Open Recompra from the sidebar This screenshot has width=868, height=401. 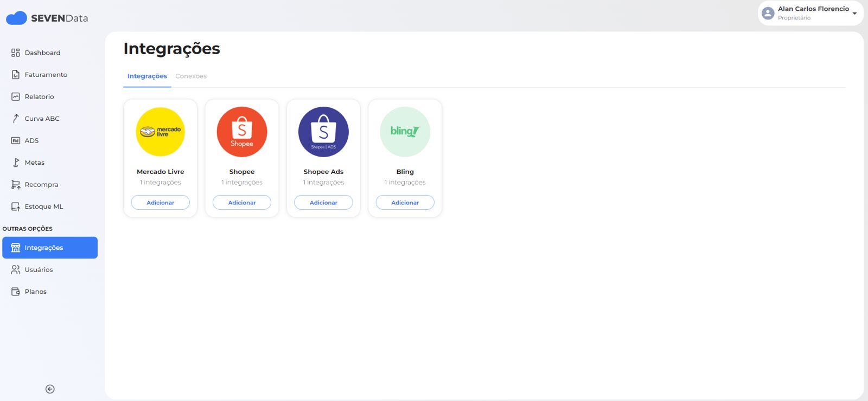tap(50, 185)
